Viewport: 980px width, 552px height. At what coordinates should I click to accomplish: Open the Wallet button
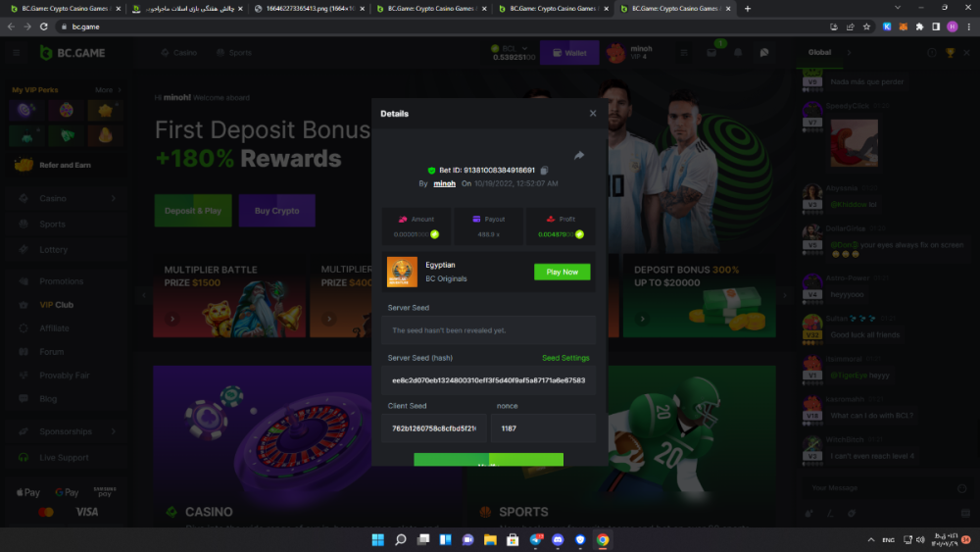pos(569,53)
